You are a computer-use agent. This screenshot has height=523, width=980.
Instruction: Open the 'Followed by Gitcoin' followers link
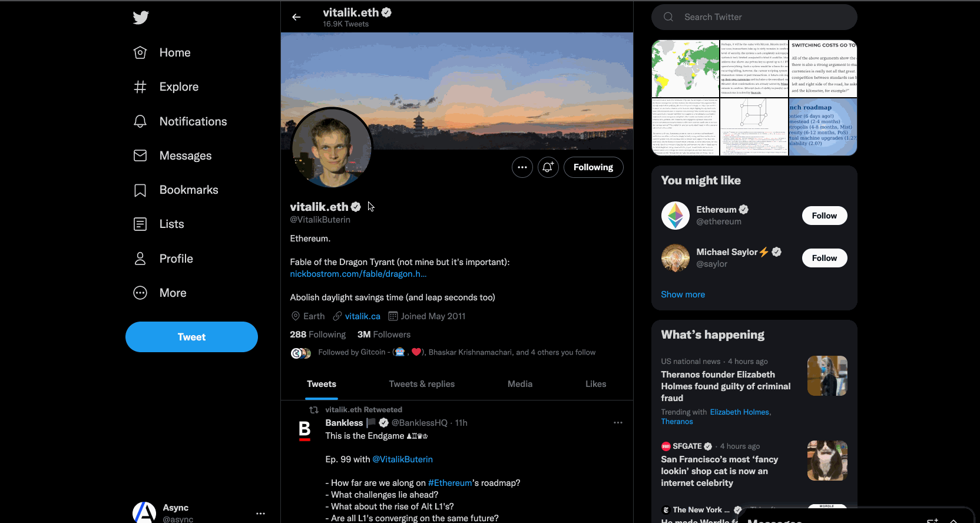tap(456, 352)
